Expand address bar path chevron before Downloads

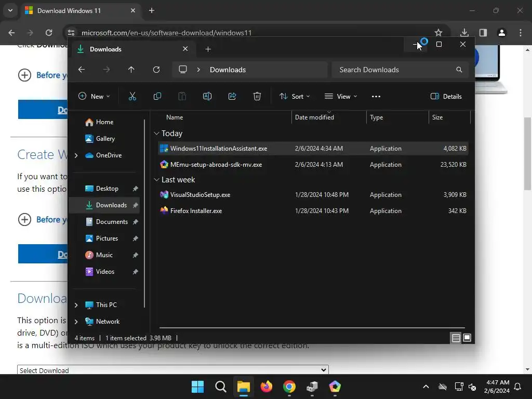click(198, 70)
